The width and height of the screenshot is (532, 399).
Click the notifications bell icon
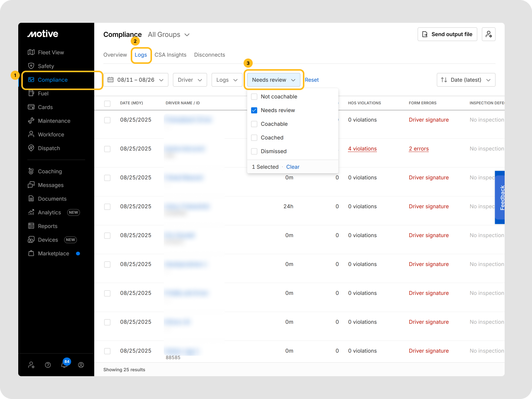[x=64, y=365]
